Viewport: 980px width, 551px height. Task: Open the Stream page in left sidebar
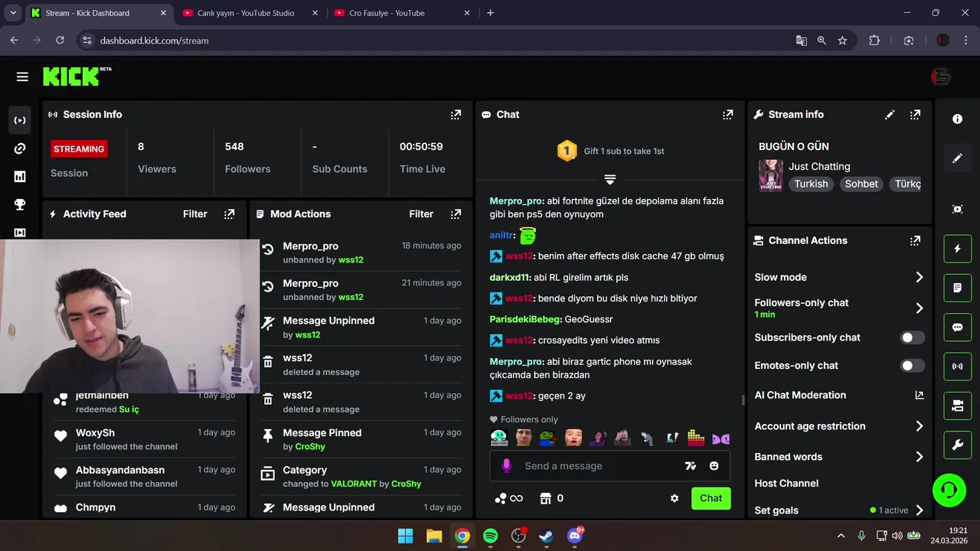point(20,120)
